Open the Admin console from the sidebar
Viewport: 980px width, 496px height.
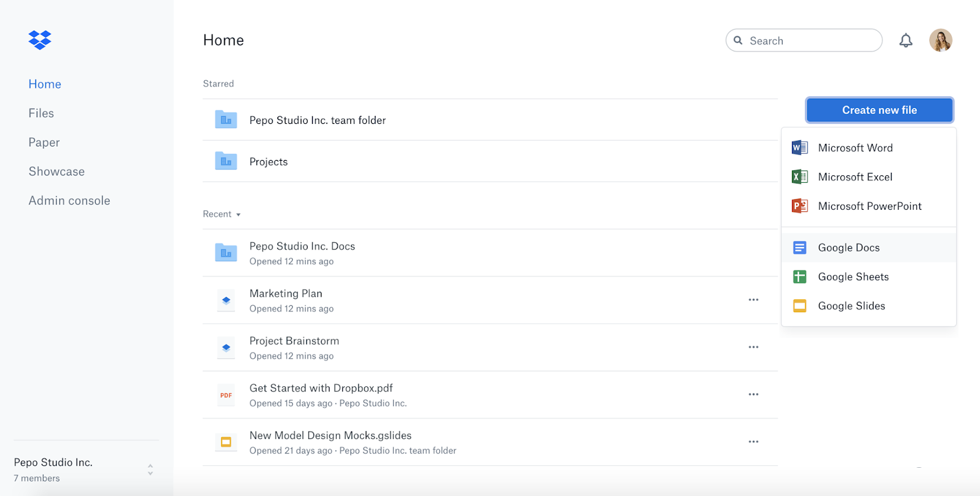[x=69, y=200]
